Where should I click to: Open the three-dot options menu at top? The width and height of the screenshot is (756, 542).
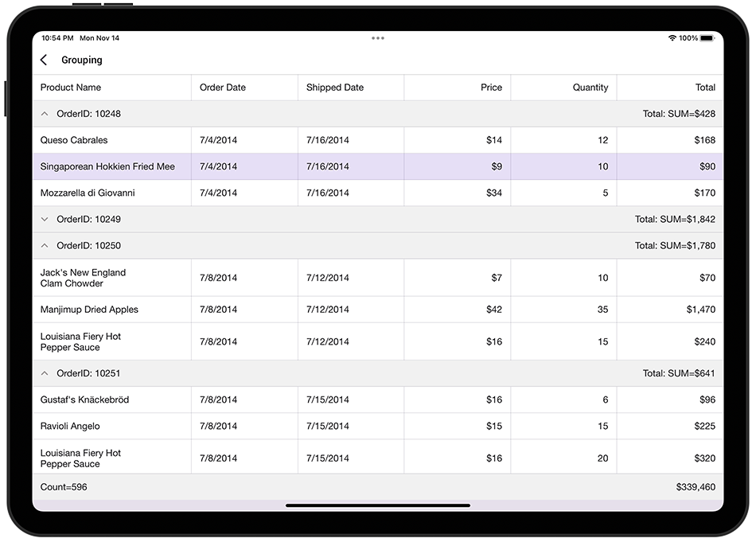click(x=378, y=37)
